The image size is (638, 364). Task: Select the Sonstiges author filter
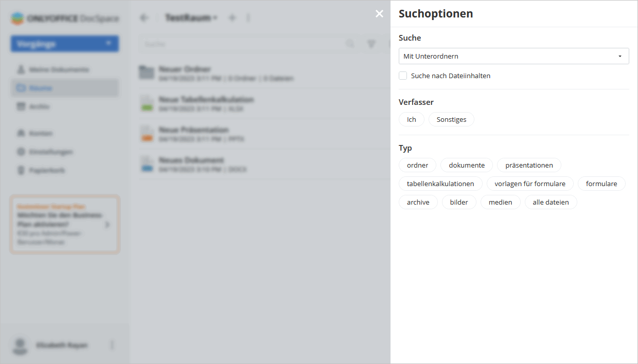tap(451, 119)
